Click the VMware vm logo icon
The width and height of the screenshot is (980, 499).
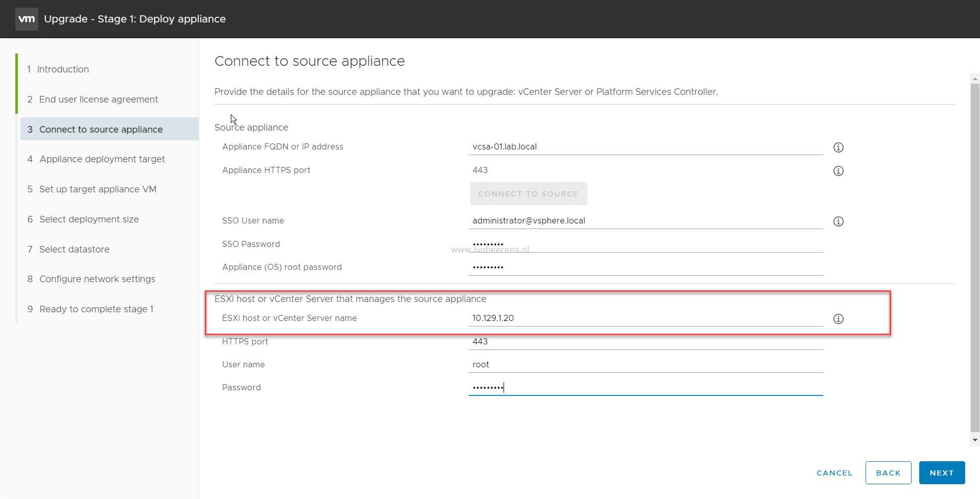pyautogui.click(x=27, y=19)
